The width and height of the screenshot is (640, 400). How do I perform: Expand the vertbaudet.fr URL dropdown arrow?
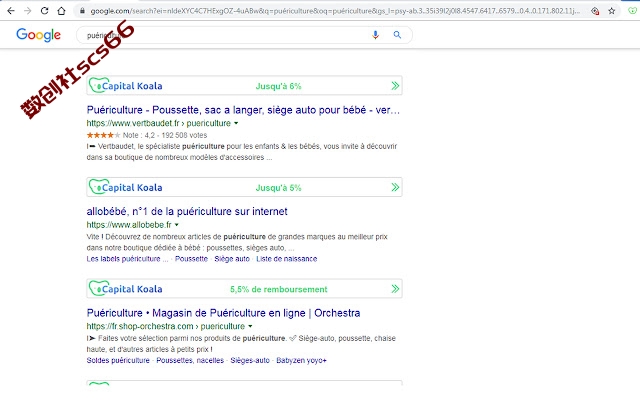click(x=236, y=123)
